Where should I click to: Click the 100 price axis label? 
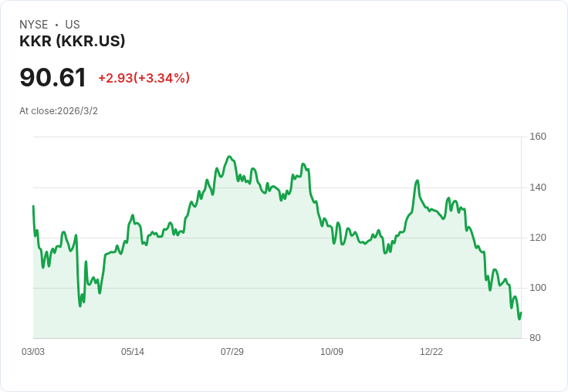(x=538, y=288)
